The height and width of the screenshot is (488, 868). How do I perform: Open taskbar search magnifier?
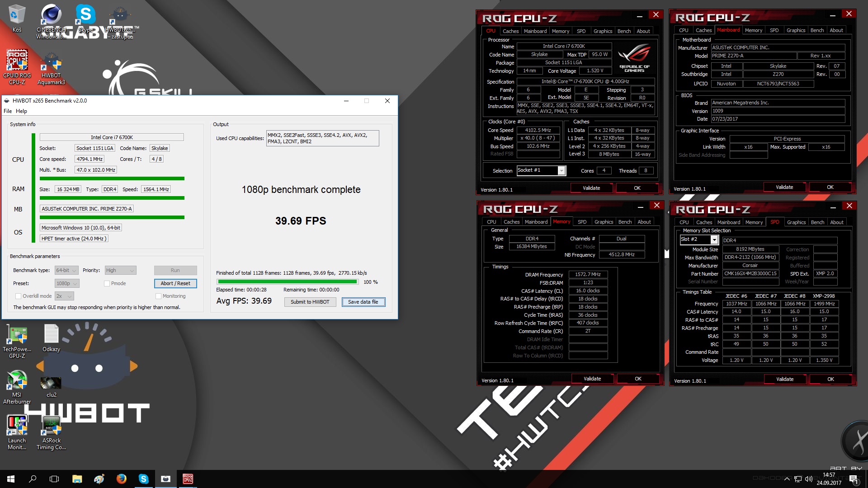(x=33, y=479)
